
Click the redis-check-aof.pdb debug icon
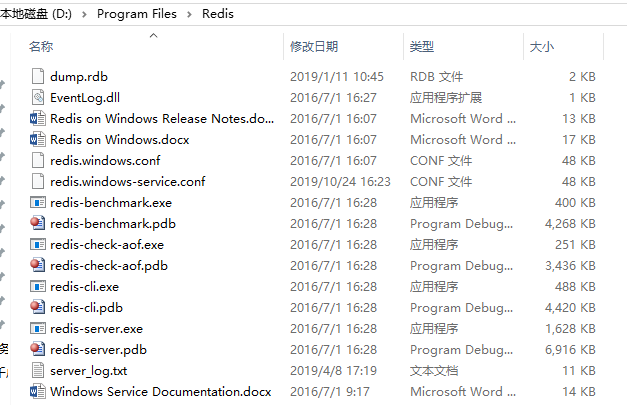click(x=38, y=265)
